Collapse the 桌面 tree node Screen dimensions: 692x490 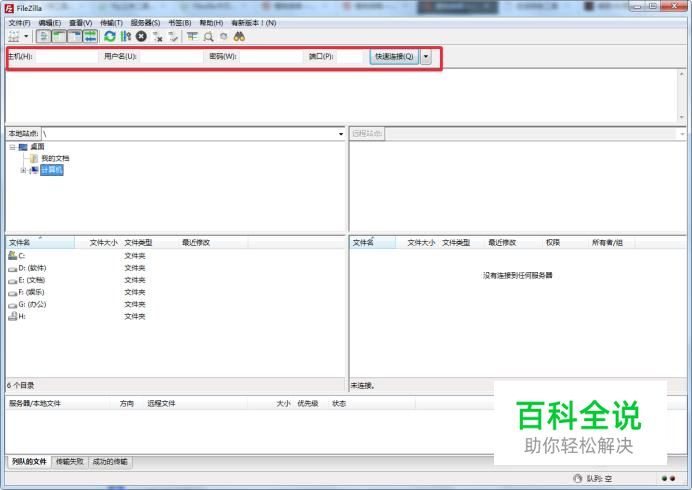tap(12, 147)
